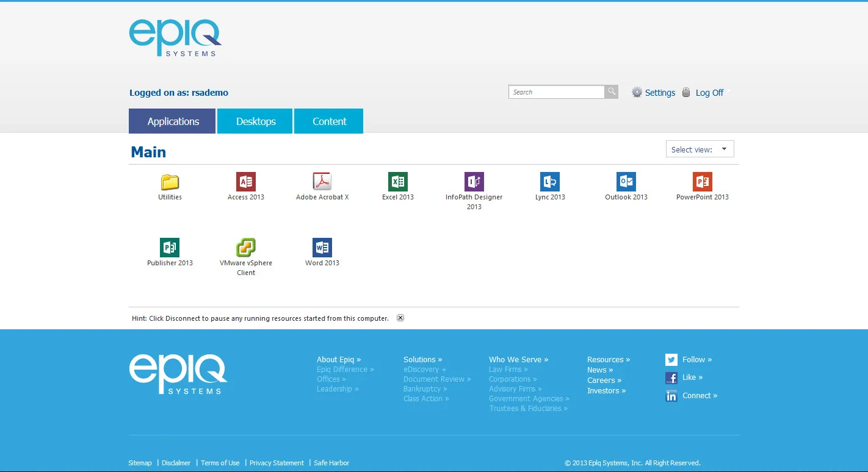Open the Careers footer link
The image size is (868, 472).
tap(604, 381)
